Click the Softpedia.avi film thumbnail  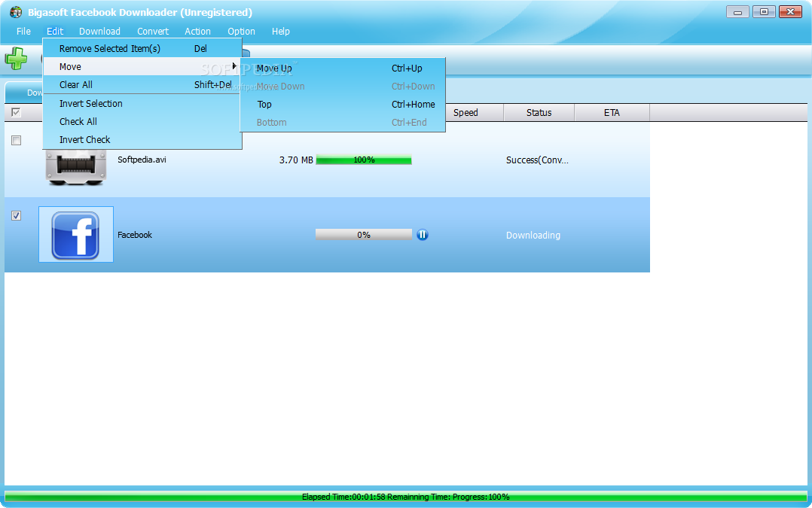[x=76, y=167]
